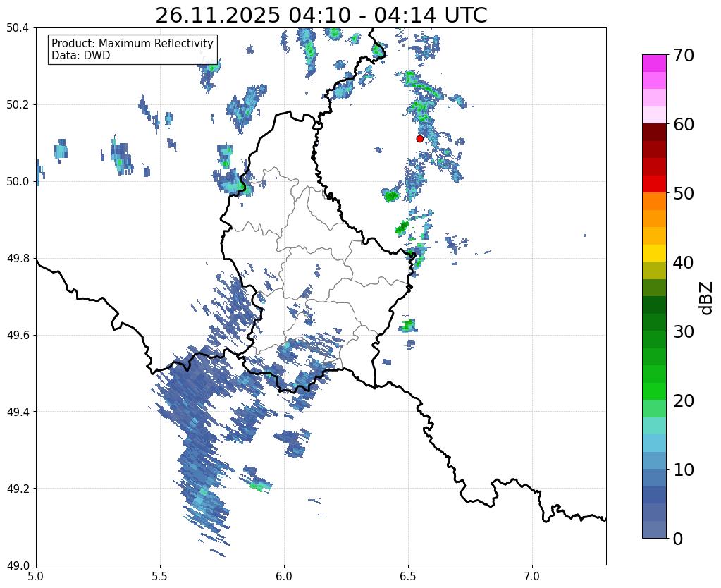Select the colorbar tick label 0
Viewport: 721px width, 588px height.
tap(678, 539)
